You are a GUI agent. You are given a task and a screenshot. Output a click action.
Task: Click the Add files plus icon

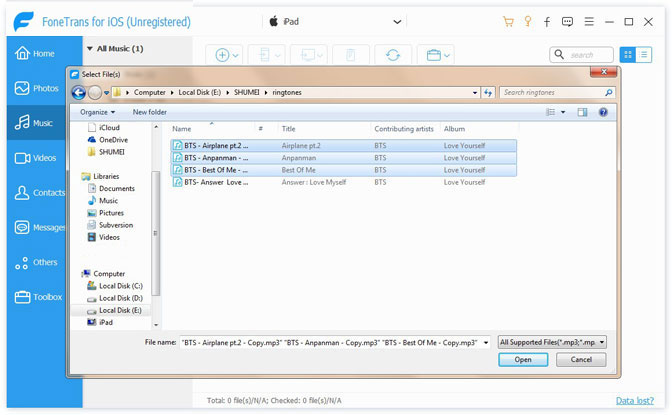click(x=224, y=55)
